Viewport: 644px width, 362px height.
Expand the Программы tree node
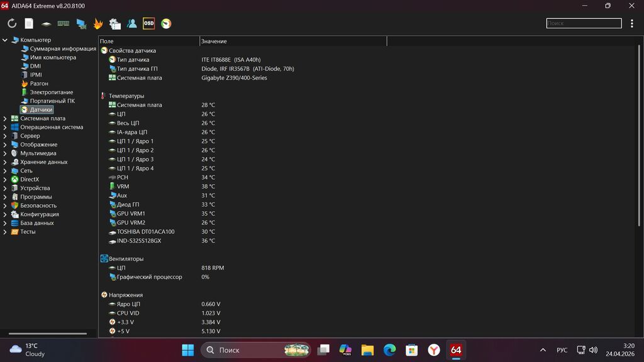[x=5, y=197]
